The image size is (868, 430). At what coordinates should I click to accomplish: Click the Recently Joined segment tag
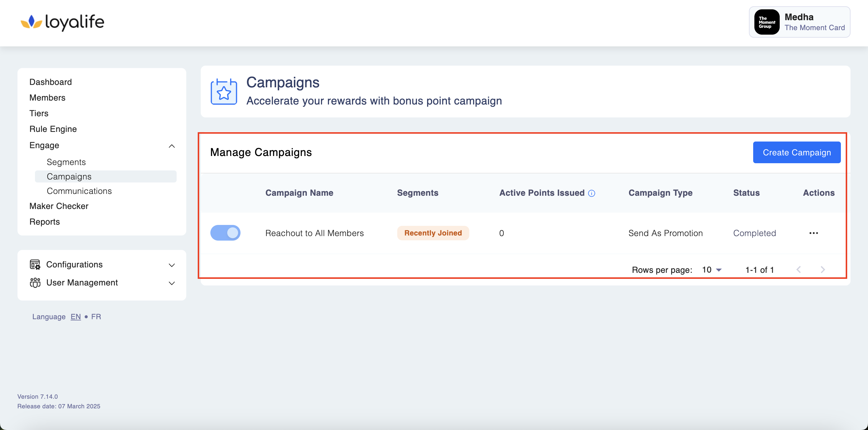(x=433, y=233)
